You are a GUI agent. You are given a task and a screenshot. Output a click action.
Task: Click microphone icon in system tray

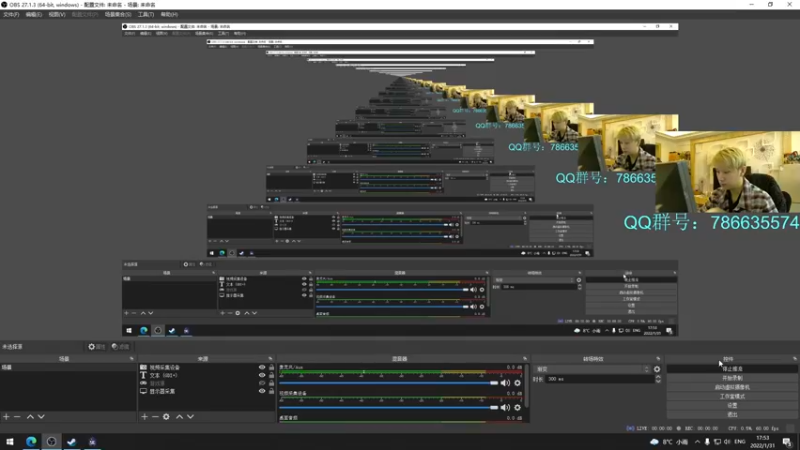point(707,442)
